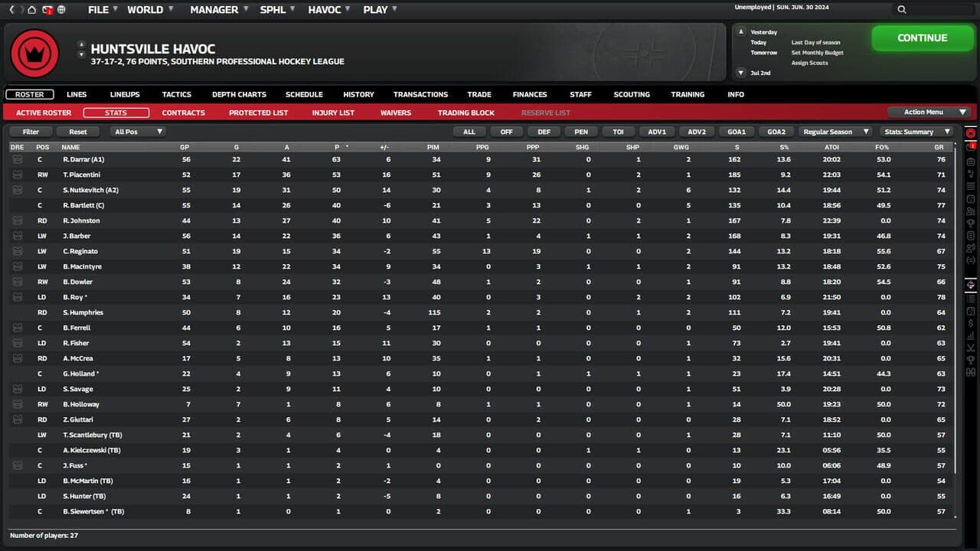
Task: Open the DEPTH CHARTS tab
Action: click(x=240, y=95)
